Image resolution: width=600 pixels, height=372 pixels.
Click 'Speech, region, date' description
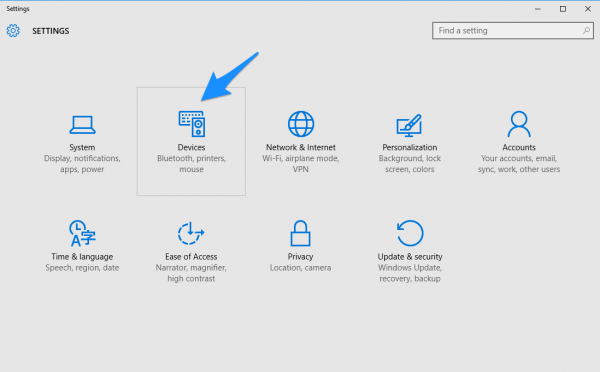tap(82, 268)
